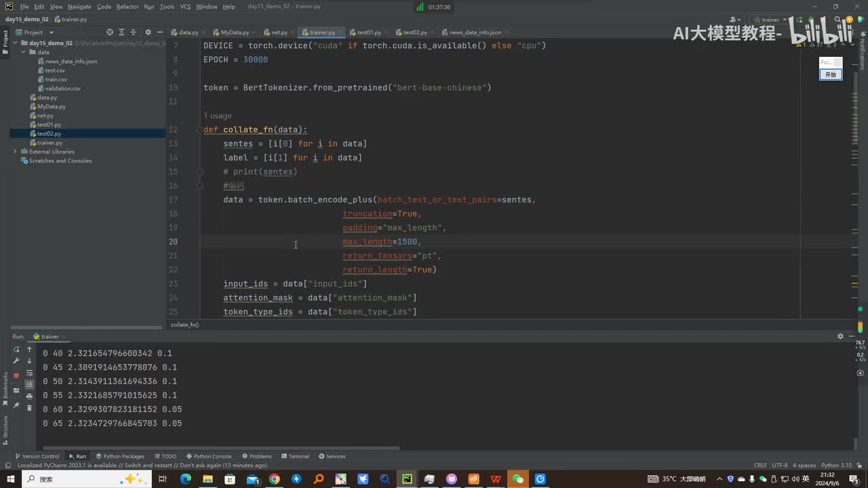This screenshot has width=868, height=488.
Task: Toggle scroll to end of console output
Action: point(29,384)
